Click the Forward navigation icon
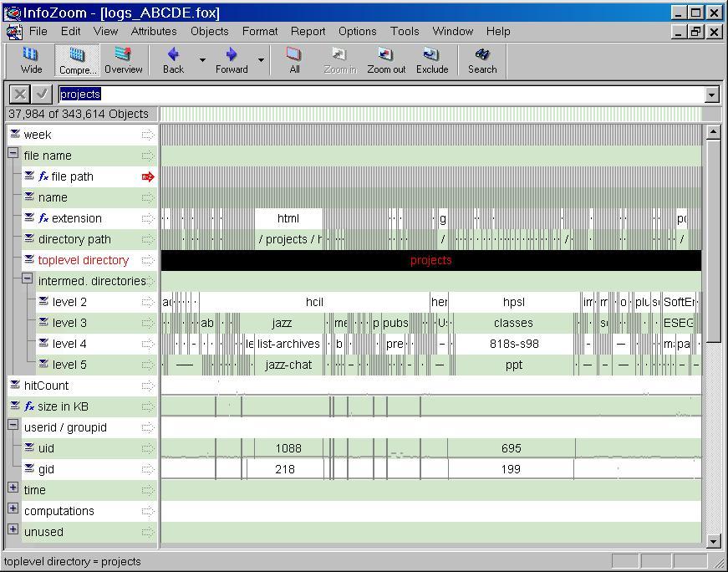This screenshot has width=728, height=572. click(232, 60)
